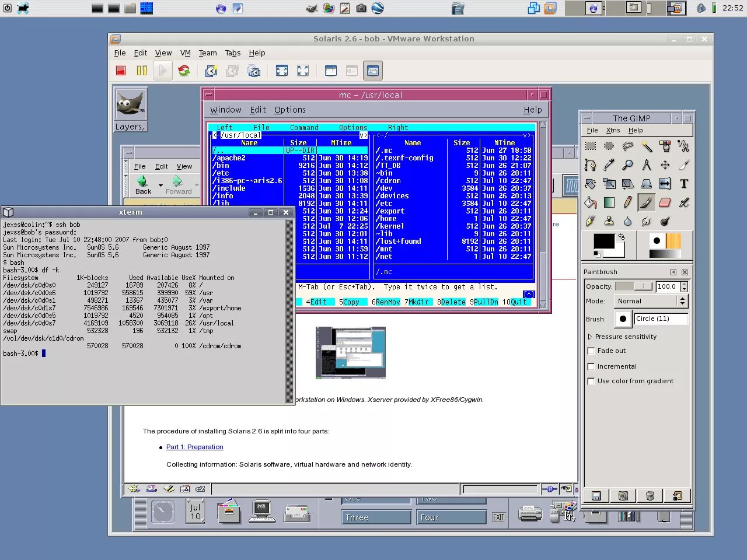Viewport: 747px width, 560px height.
Task: Adjust the Opacity slider
Action: pyautogui.click(x=634, y=286)
